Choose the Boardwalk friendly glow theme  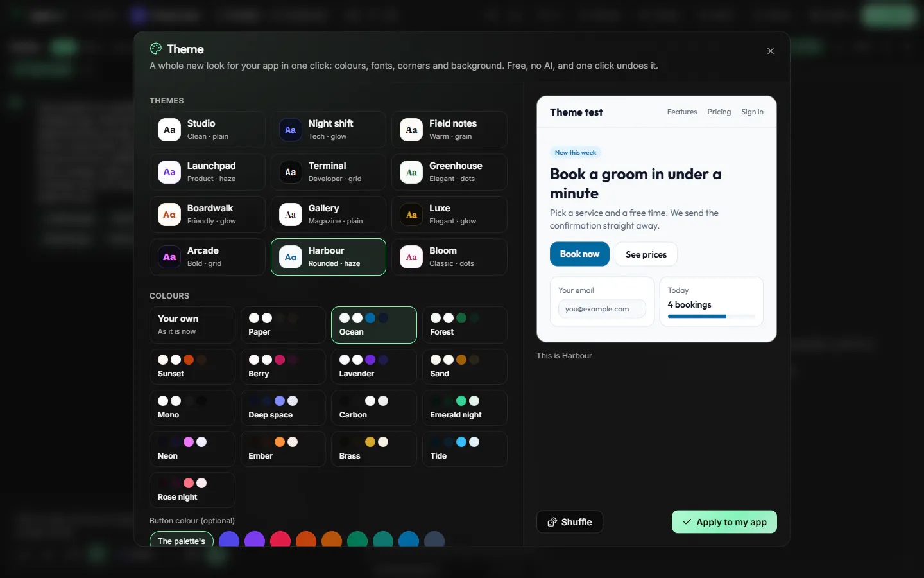pyautogui.click(x=207, y=215)
